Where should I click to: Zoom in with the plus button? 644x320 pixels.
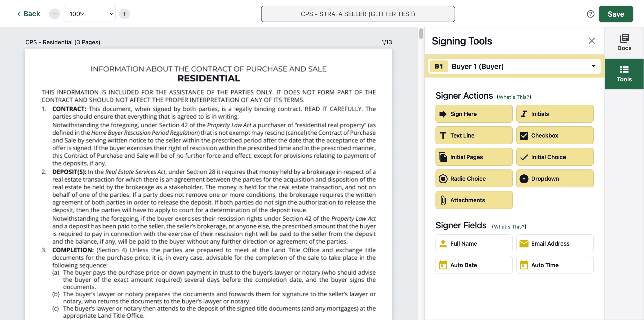point(124,14)
